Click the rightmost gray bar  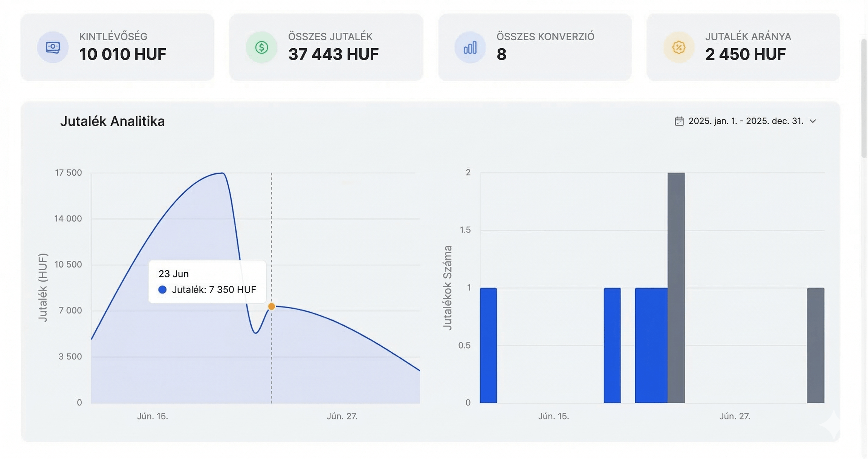[x=815, y=345]
